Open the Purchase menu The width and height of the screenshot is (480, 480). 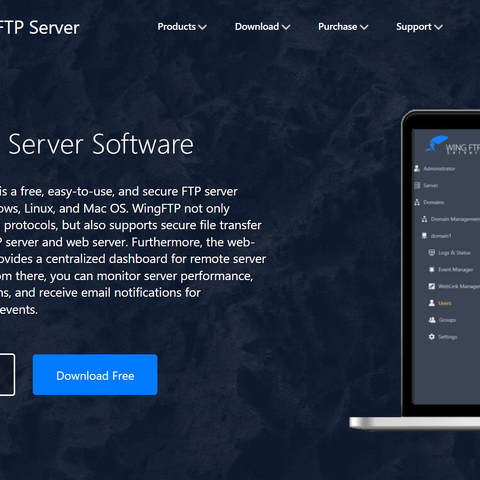[343, 27]
